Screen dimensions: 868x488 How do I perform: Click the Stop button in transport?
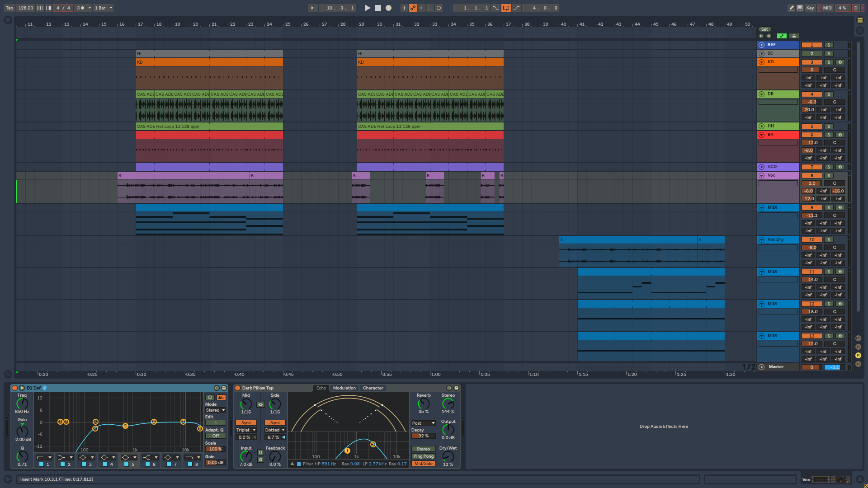(x=378, y=8)
